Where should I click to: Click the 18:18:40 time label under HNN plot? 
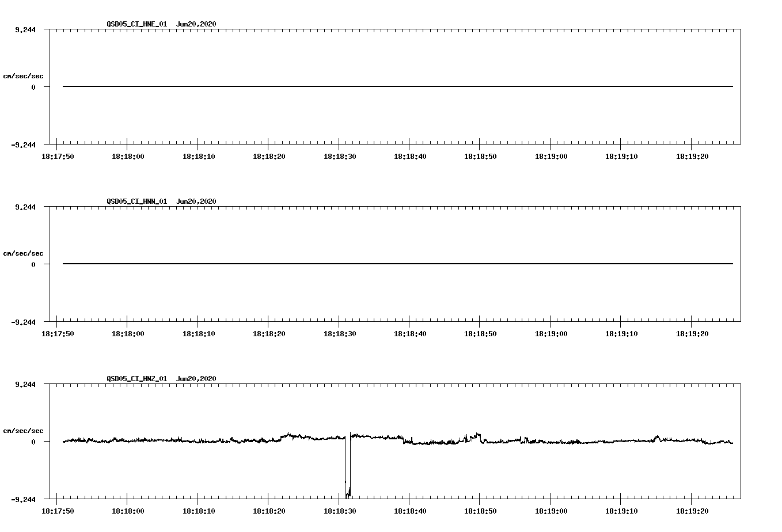click(x=409, y=334)
